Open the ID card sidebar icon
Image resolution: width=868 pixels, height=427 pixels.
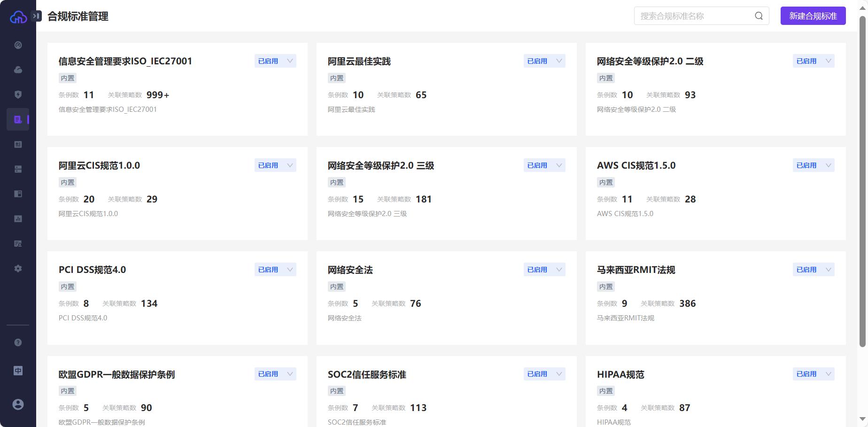(x=18, y=144)
